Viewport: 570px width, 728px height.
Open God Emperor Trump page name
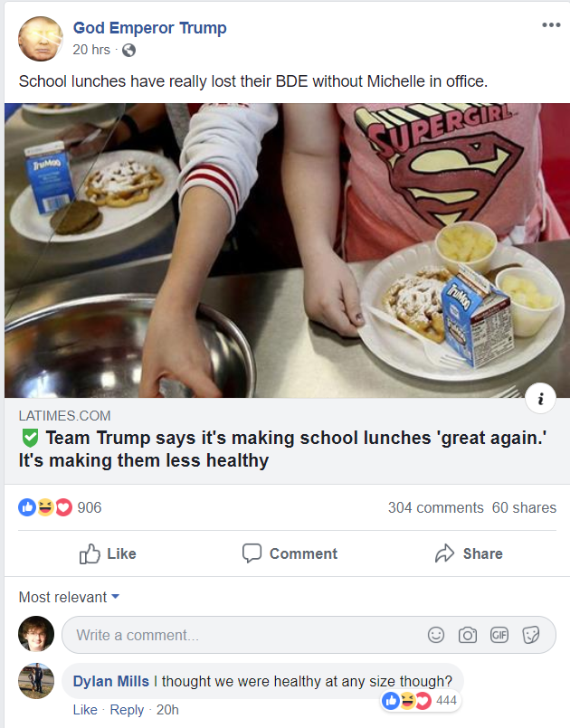click(149, 28)
